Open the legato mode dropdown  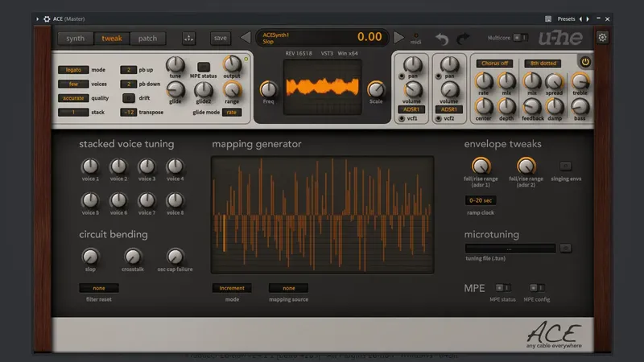click(x=73, y=70)
